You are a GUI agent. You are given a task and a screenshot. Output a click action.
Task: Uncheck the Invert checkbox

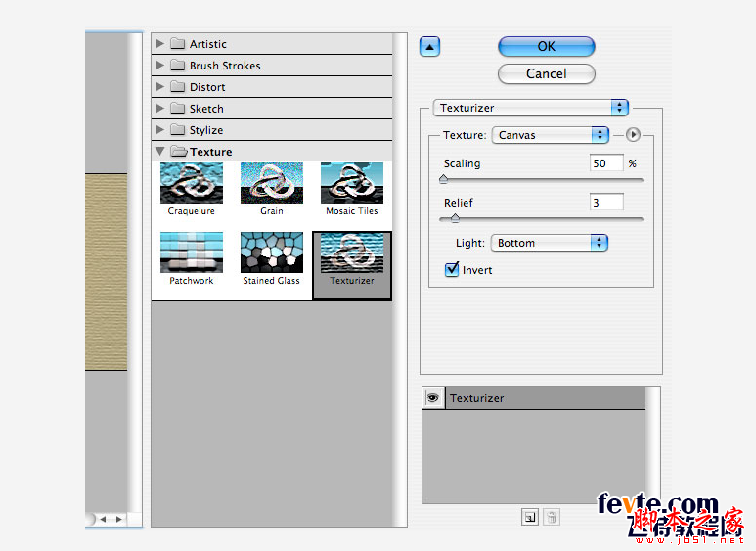(x=452, y=269)
